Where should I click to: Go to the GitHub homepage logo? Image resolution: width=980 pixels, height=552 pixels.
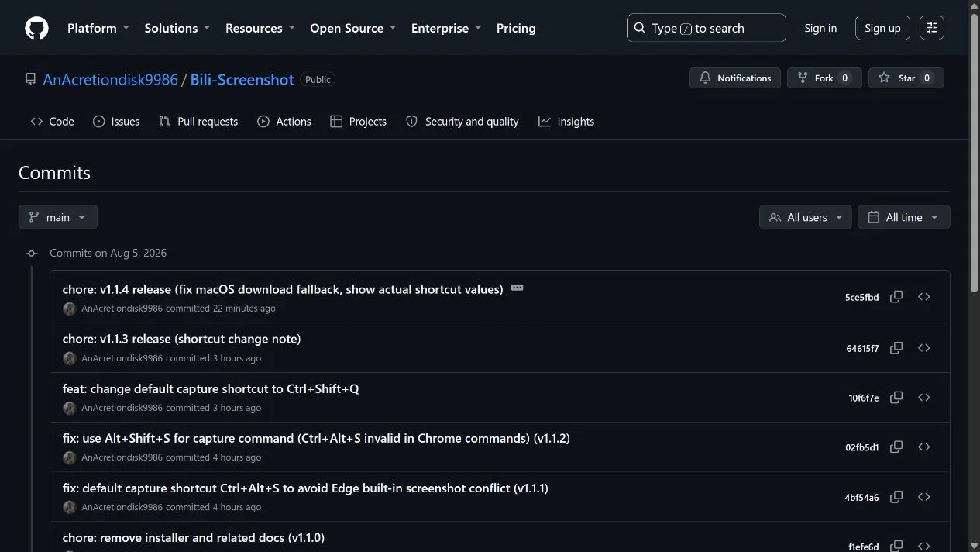(x=36, y=28)
